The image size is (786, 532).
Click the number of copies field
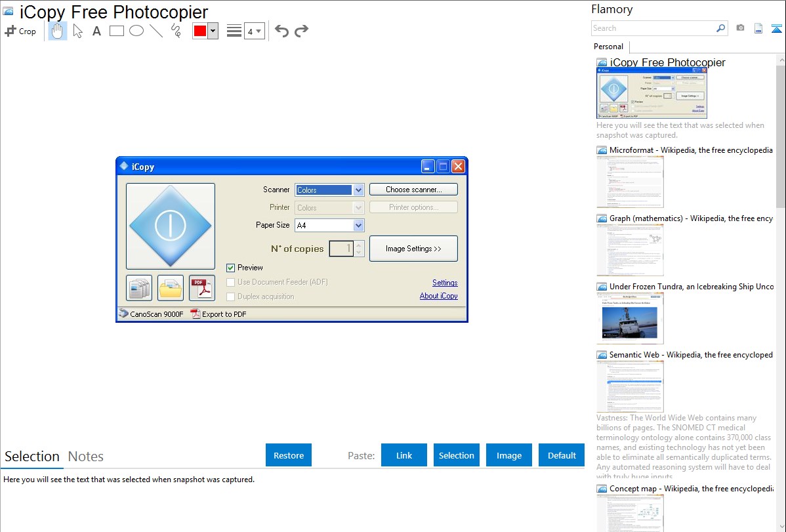click(x=341, y=249)
